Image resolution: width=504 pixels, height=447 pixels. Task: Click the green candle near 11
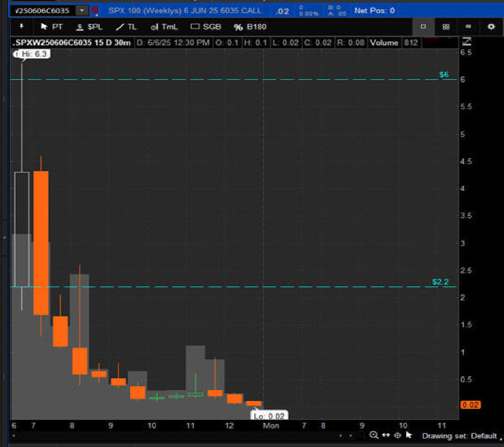pyautogui.click(x=195, y=394)
